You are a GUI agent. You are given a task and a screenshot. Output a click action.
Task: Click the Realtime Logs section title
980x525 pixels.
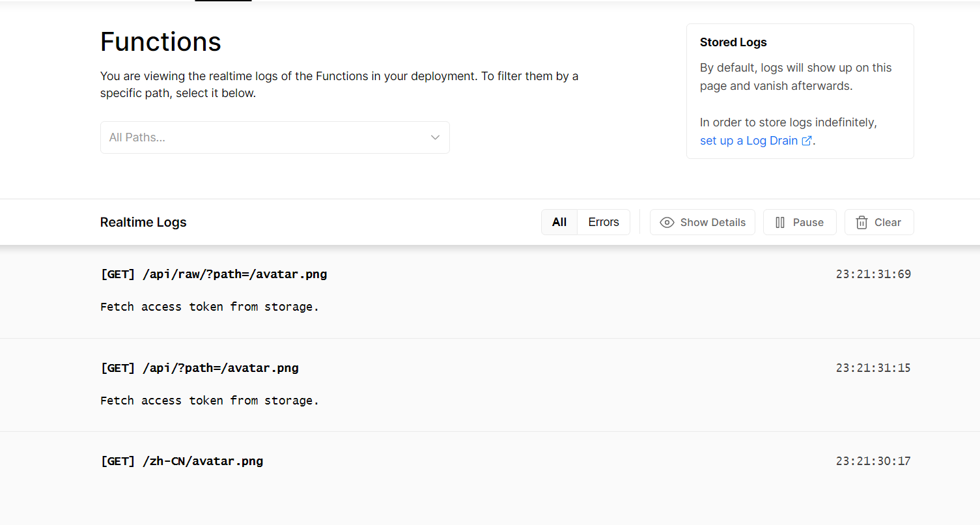[143, 222]
